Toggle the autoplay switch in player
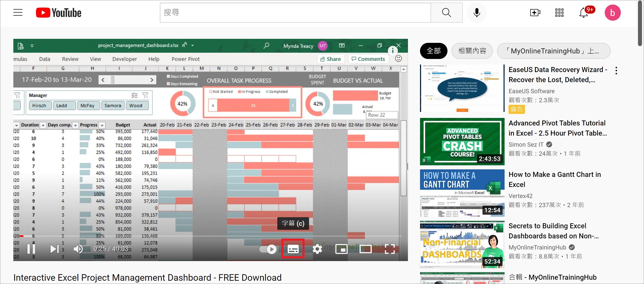This screenshot has width=644, height=284. pos(268,249)
